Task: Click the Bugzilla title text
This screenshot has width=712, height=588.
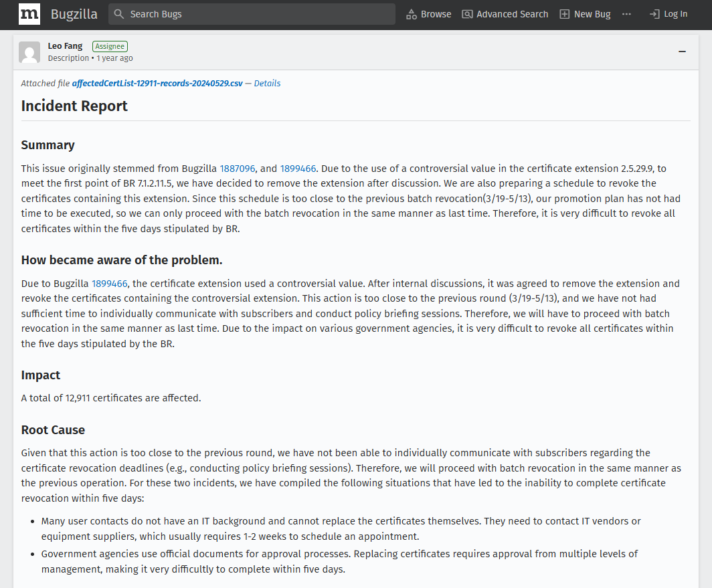Action: pos(74,14)
